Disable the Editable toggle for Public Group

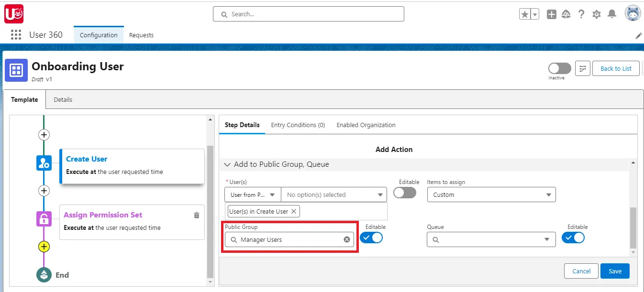click(371, 237)
